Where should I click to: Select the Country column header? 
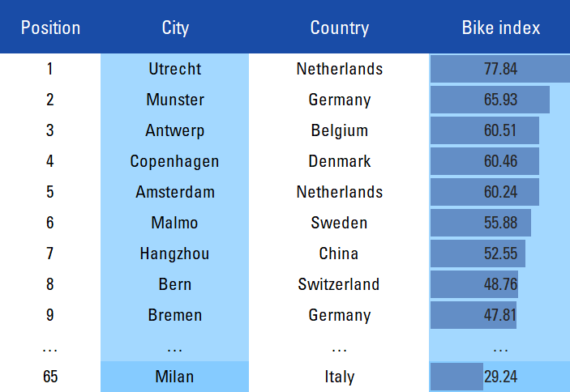[340, 28]
